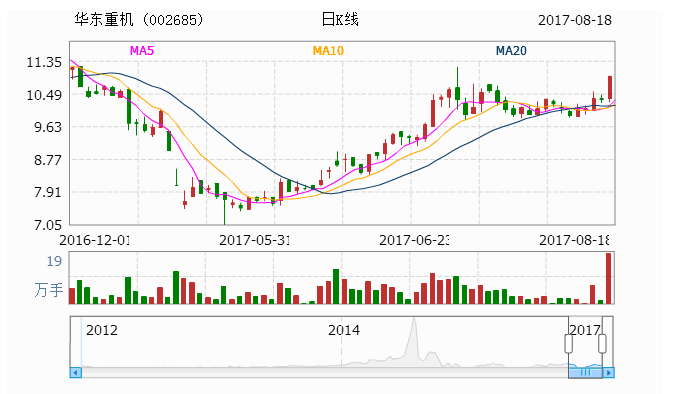Click the 2017-05-31 date axis label
Screen dimensions: 679x394
tap(255, 240)
